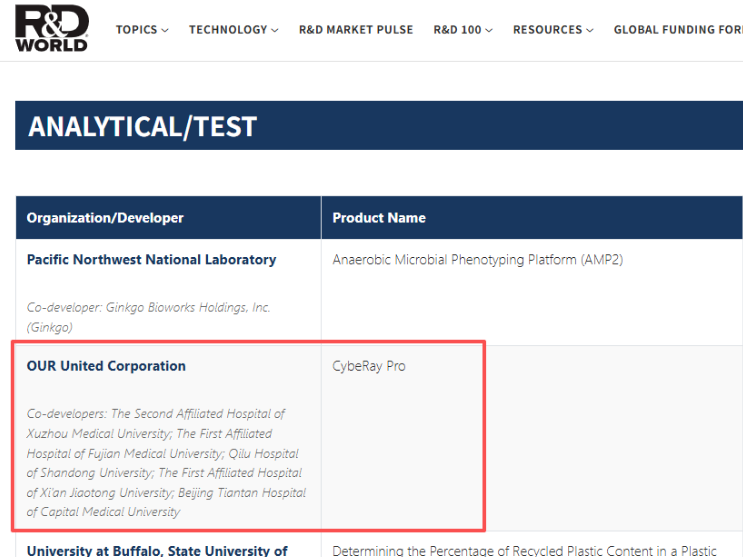
Task: Select OUR United co-developers hospital list
Action: [x=166, y=463]
